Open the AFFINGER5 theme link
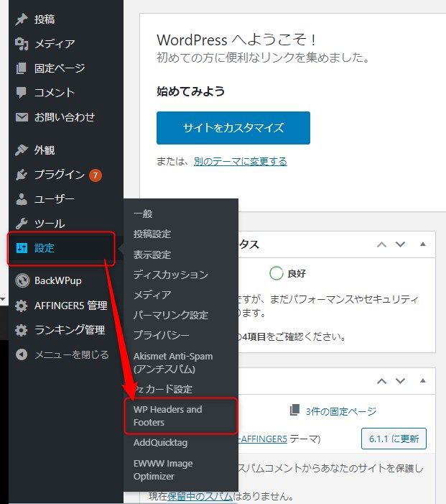Viewport: 446px width, 504px height. 263,439
